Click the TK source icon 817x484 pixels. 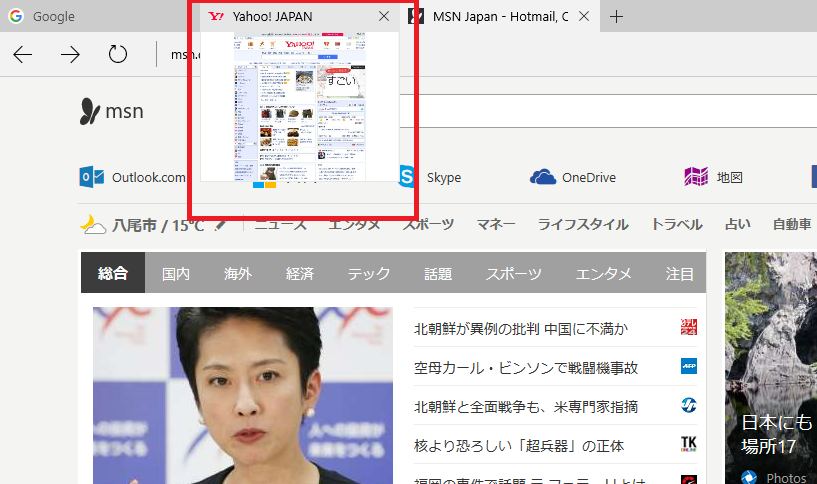click(x=689, y=444)
